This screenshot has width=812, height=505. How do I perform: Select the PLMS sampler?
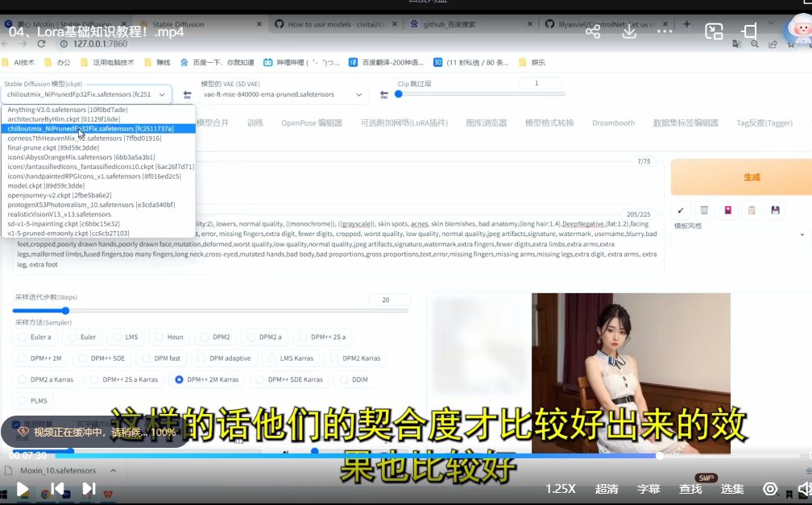point(33,401)
